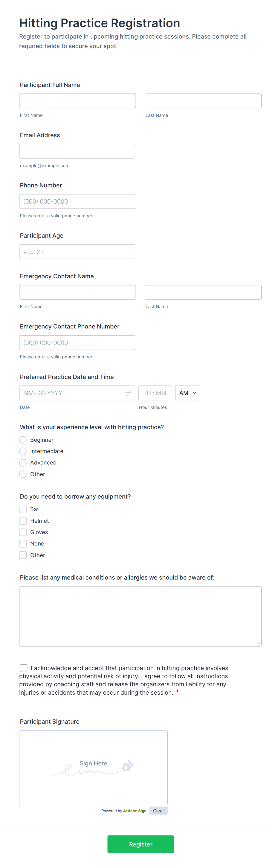Click the participant First Name field
The image size is (278, 868).
click(77, 101)
